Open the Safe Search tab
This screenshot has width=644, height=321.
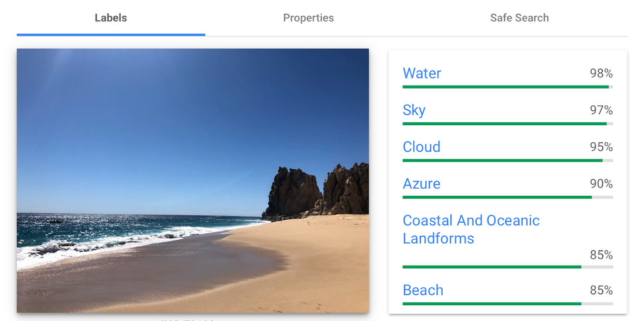(519, 18)
